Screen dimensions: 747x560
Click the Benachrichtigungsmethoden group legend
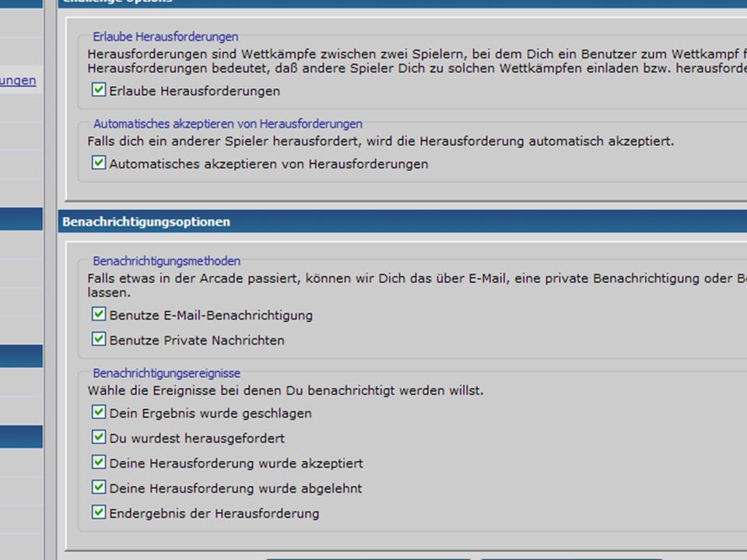coord(167,261)
